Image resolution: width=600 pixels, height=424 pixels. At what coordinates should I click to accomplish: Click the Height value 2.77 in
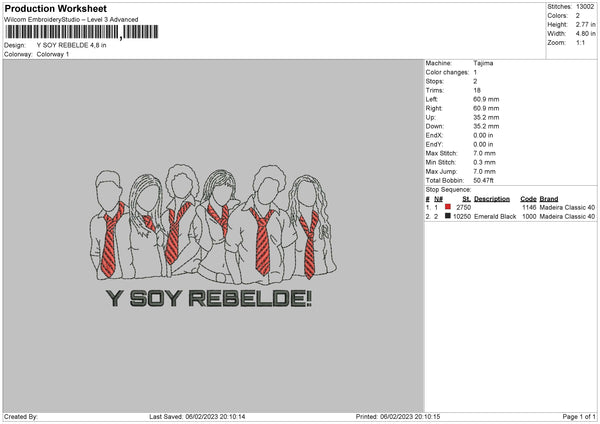tap(585, 24)
